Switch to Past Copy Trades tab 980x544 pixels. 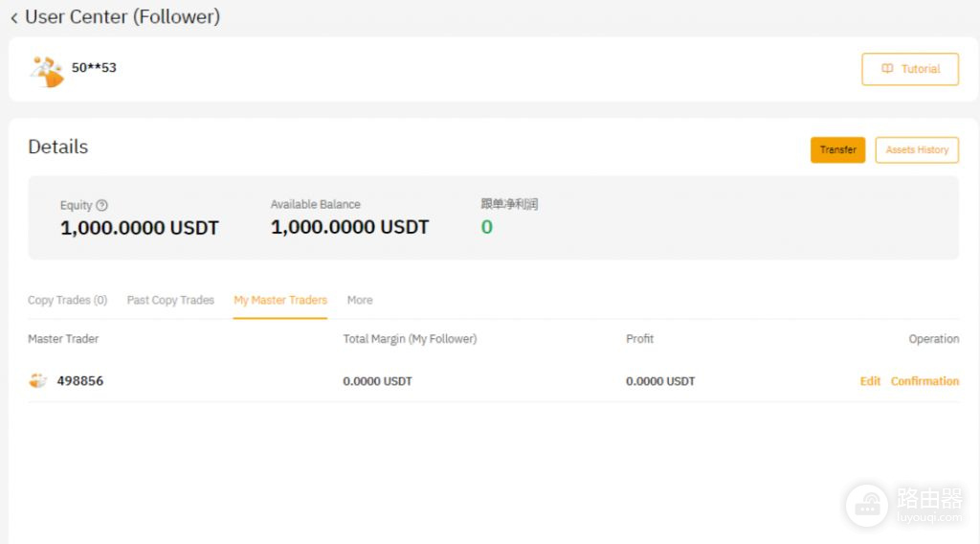tap(170, 300)
